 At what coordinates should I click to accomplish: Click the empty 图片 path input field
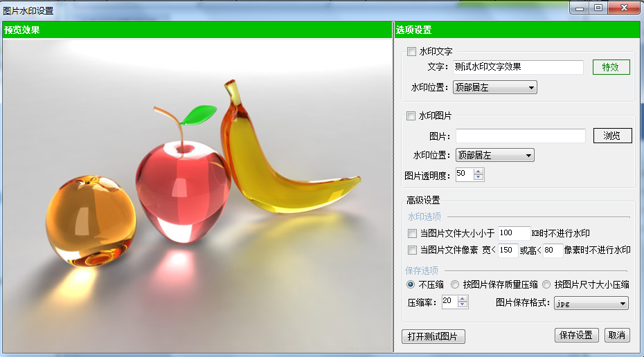pos(520,136)
